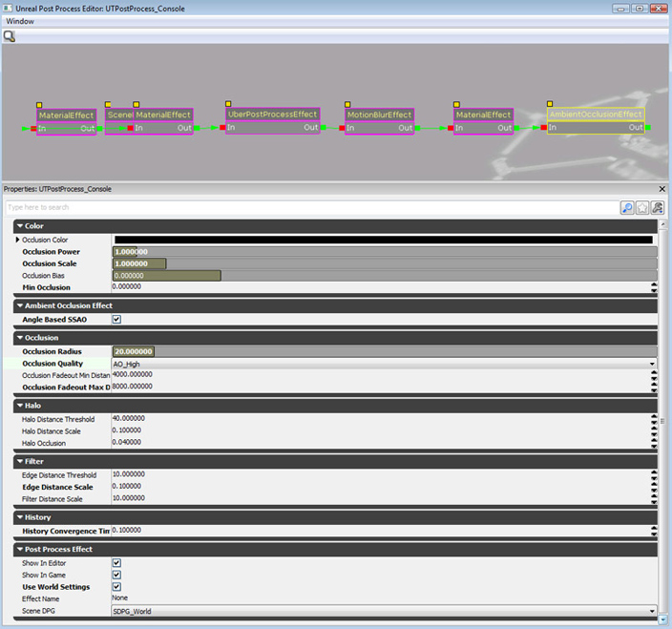Screen dimensions: 672x629
Task: Click the yellow square above MotionBlurEffect node
Action: point(347,104)
